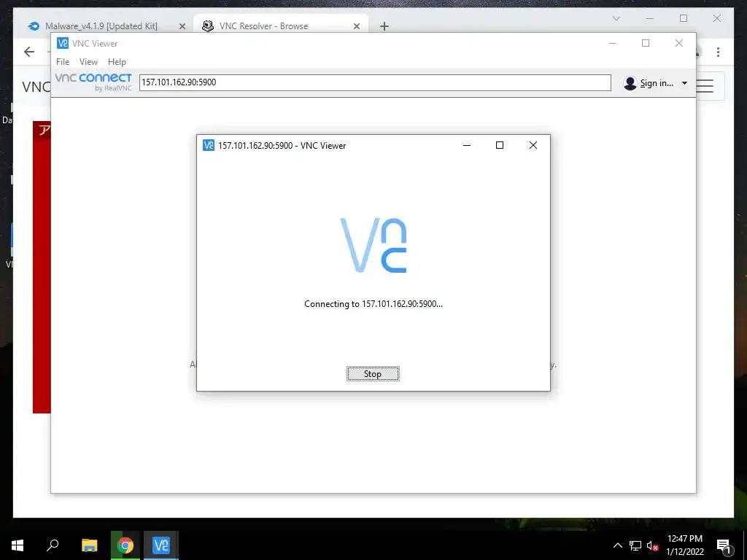Click the muted volume tray icon
This screenshot has height=560, width=747.
click(652, 545)
